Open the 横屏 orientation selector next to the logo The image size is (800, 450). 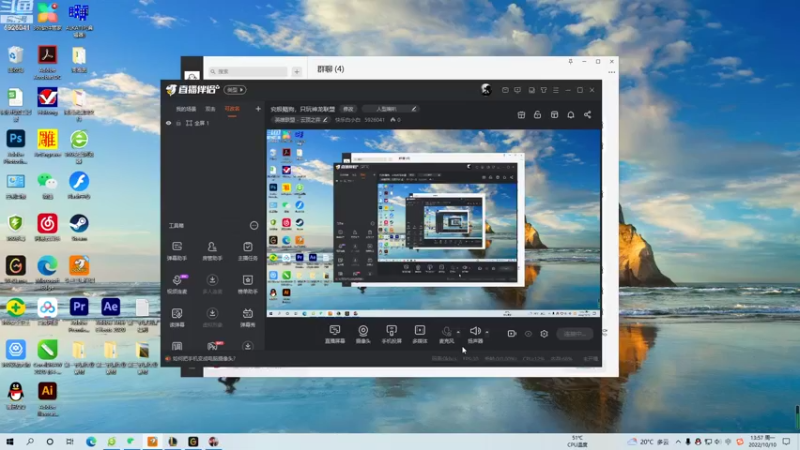[234, 90]
